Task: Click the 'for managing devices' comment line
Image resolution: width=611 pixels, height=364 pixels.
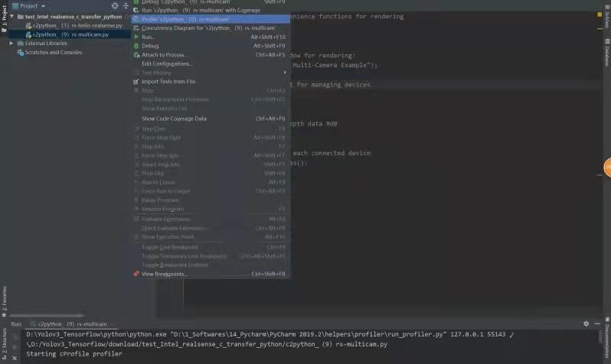Action: point(330,84)
